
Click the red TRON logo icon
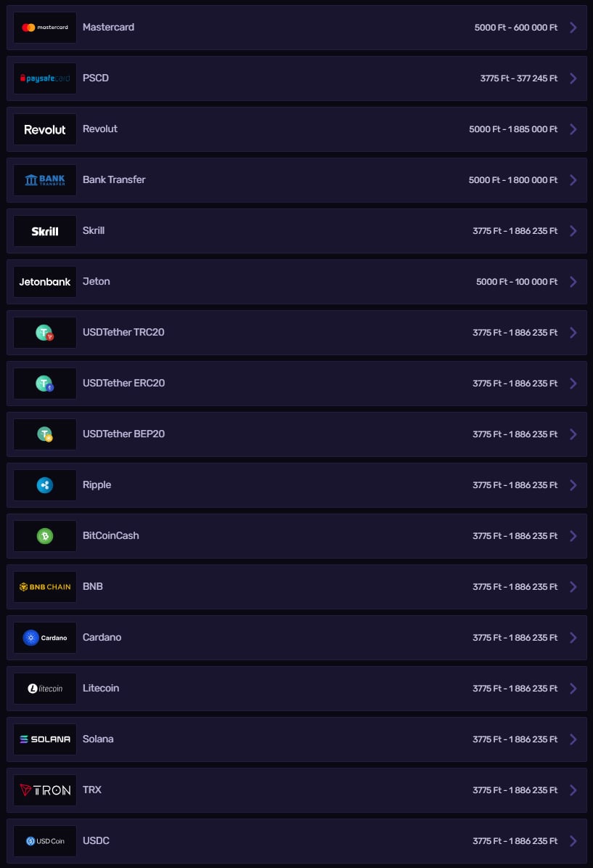click(x=45, y=790)
